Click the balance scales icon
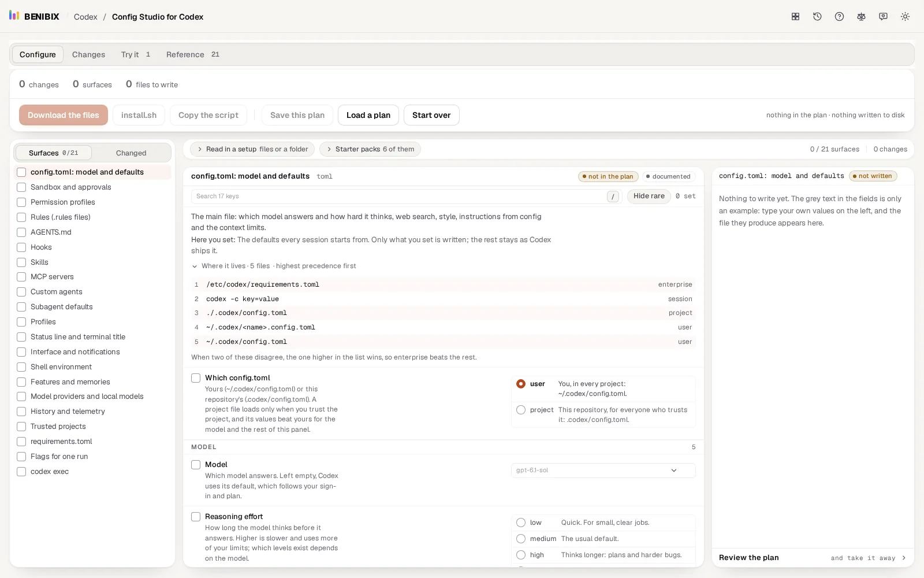 (861, 17)
